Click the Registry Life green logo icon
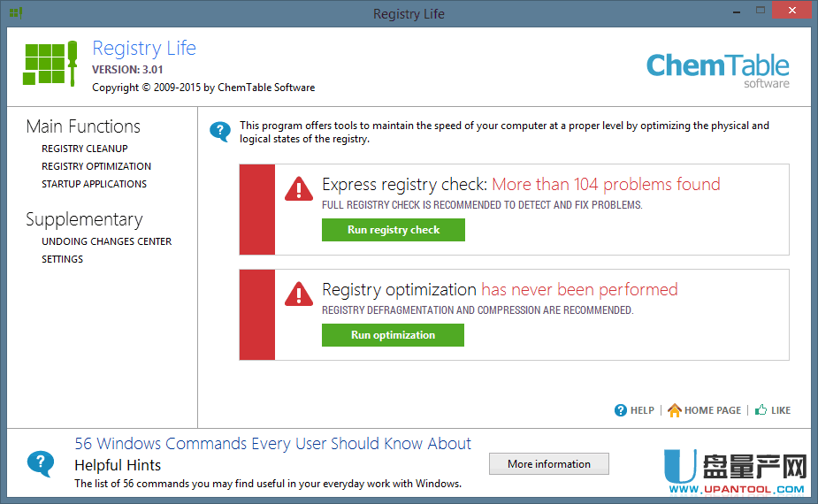This screenshot has height=504, width=818. [x=50, y=64]
